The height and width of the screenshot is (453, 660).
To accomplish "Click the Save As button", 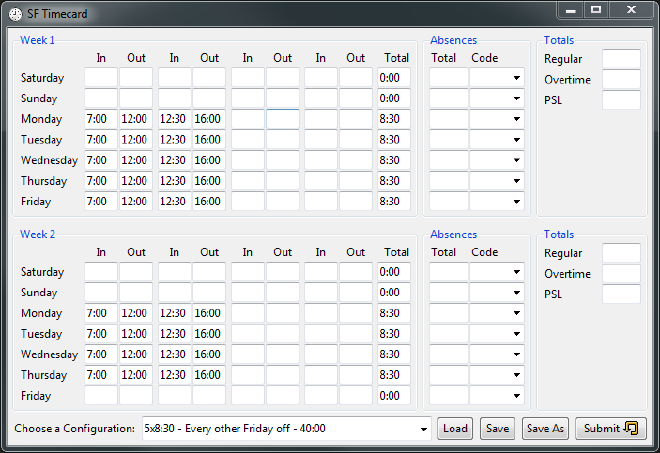I will click(x=545, y=428).
